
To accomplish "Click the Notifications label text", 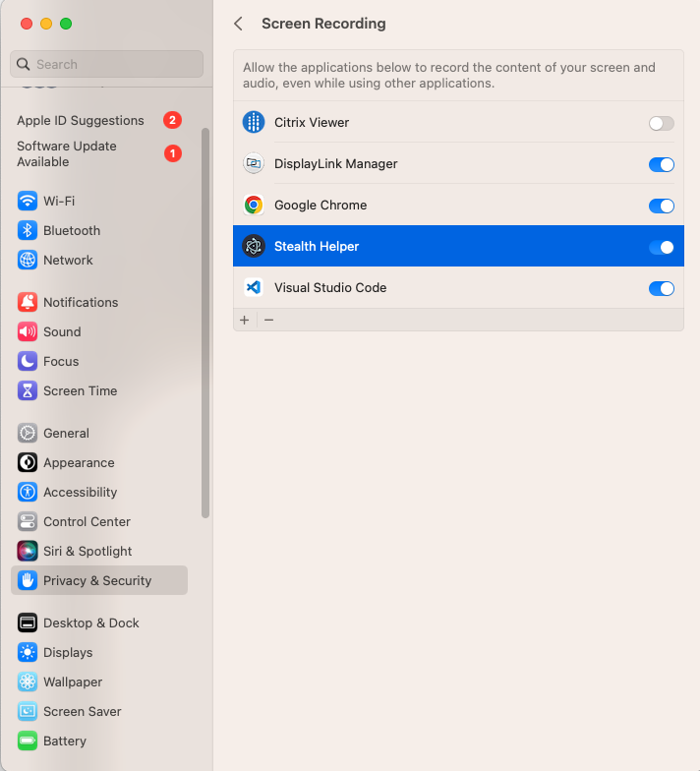I will 81,303.
